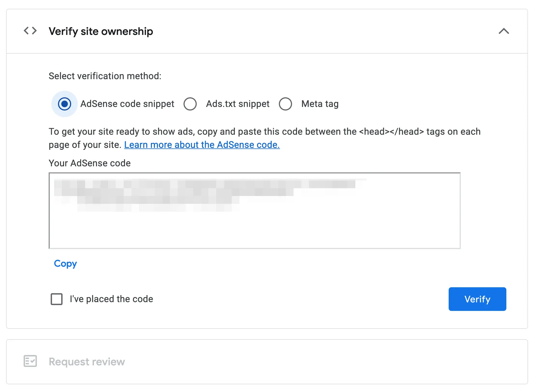
Task: Select the AdSense code snippet radio button
Action: click(x=65, y=104)
